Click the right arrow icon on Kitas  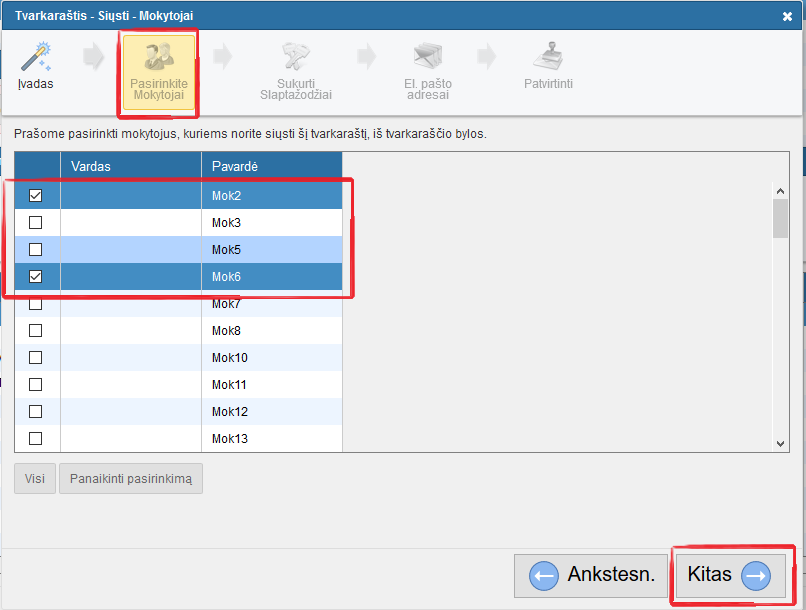tap(756, 575)
